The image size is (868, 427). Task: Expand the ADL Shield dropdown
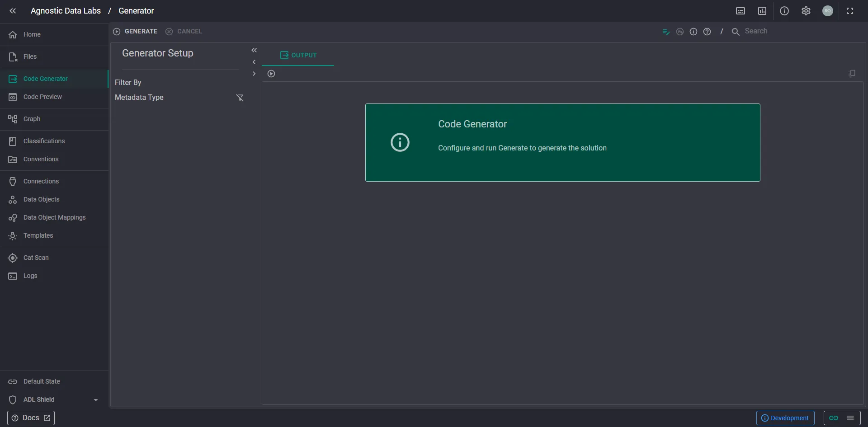tap(95, 399)
